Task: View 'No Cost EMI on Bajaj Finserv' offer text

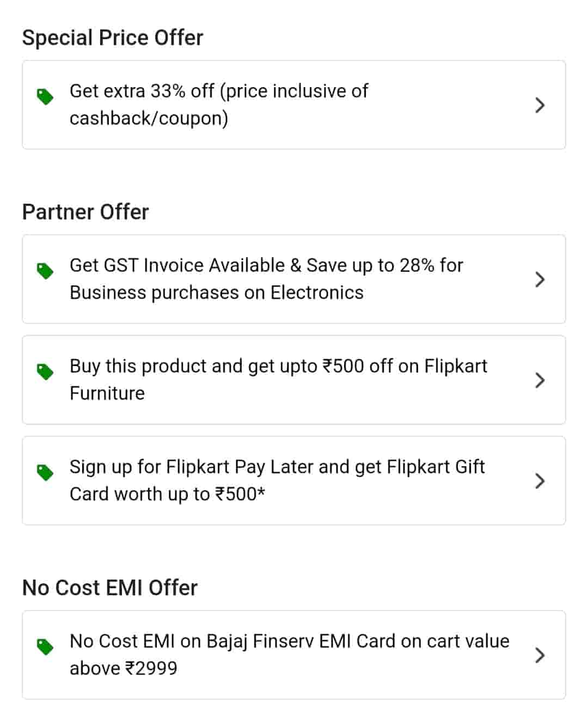Action: [289, 641]
